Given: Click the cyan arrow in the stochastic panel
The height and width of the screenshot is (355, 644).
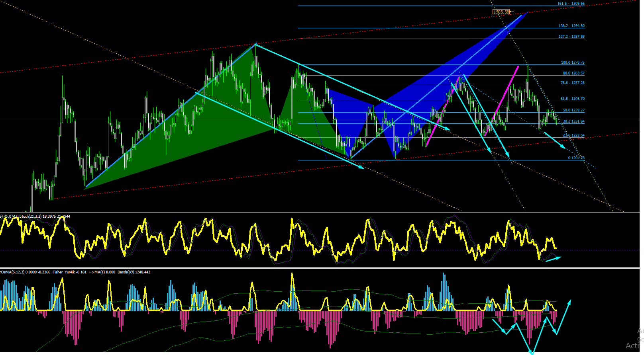Looking at the screenshot, I should [553, 259].
